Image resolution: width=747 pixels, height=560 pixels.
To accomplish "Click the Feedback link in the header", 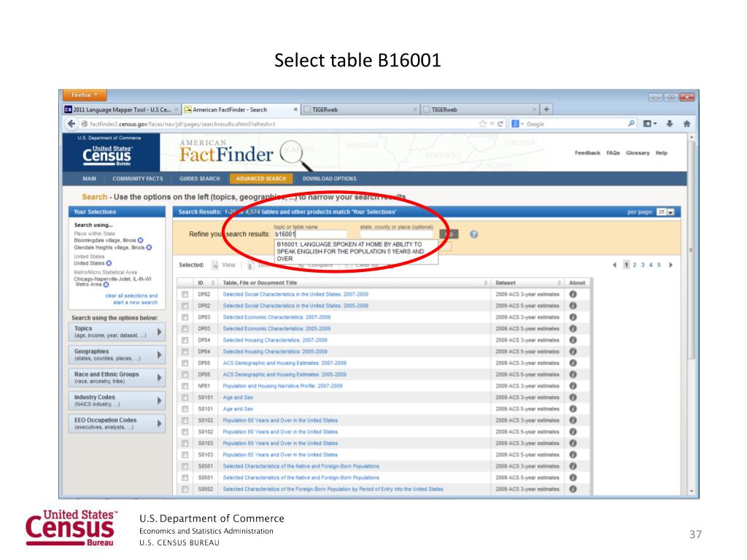I will pos(587,153).
